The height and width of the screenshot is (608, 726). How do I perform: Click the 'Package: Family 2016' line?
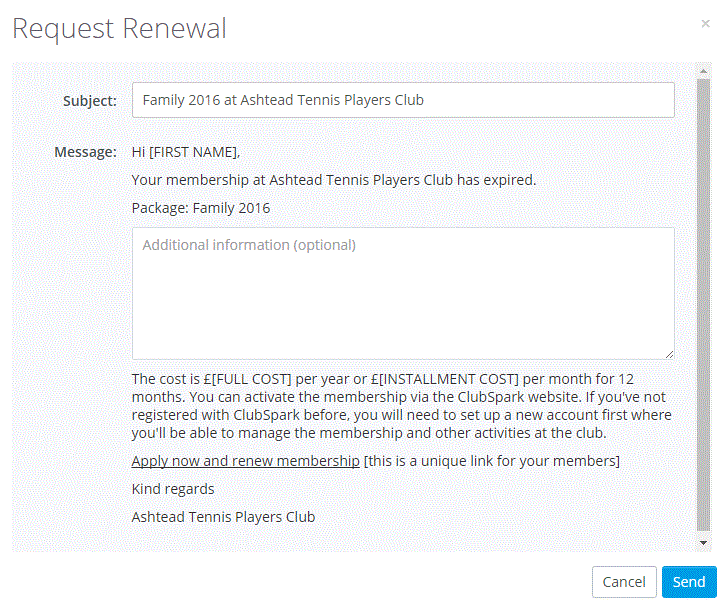coord(200,208)
